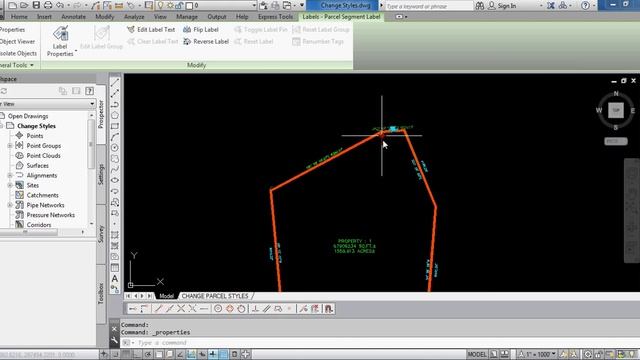Open the Insert ribbon tab
Screen dimensions: 640x360
44,17
